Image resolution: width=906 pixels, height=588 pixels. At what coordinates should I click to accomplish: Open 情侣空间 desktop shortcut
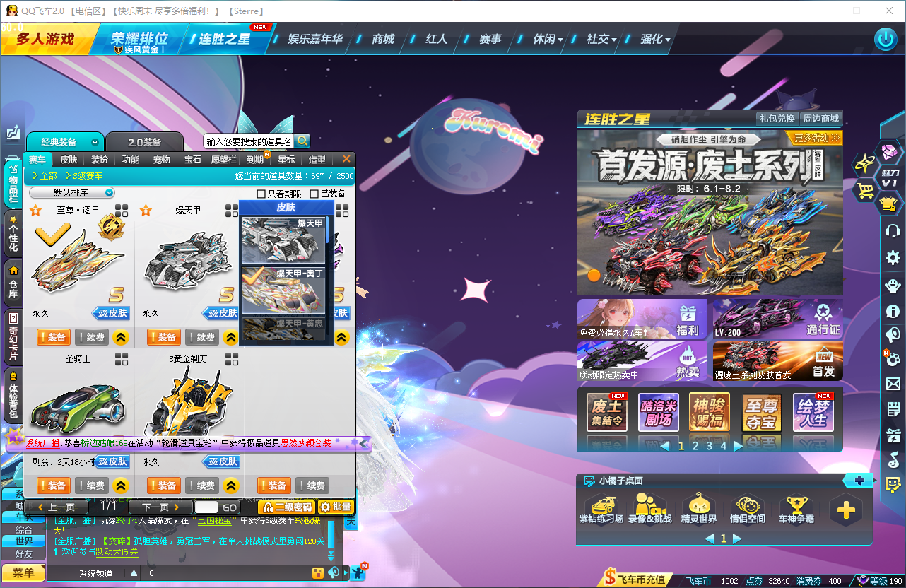pyautogui.click(x=747, y=510)
